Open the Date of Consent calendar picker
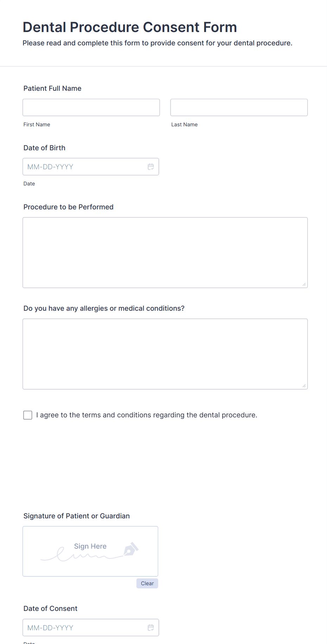This screenshot has height=644, width=327. click(x=151, y=627)
